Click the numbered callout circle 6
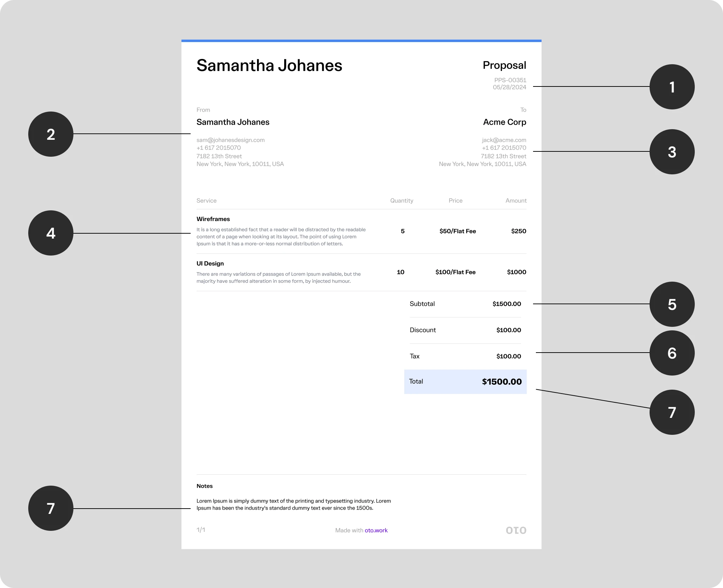 tap(672, 353)
